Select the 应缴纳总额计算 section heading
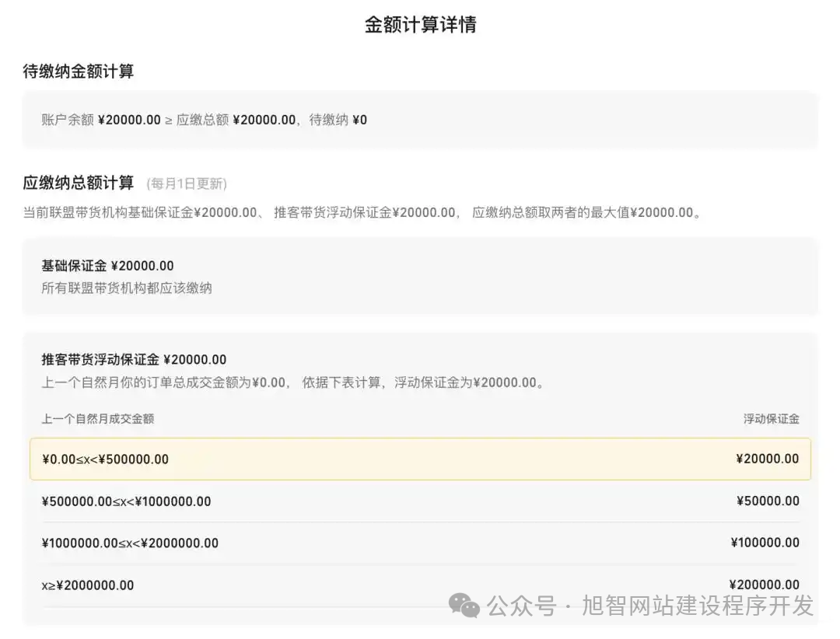Screen dimensions: 840x639 pos(78,183)
